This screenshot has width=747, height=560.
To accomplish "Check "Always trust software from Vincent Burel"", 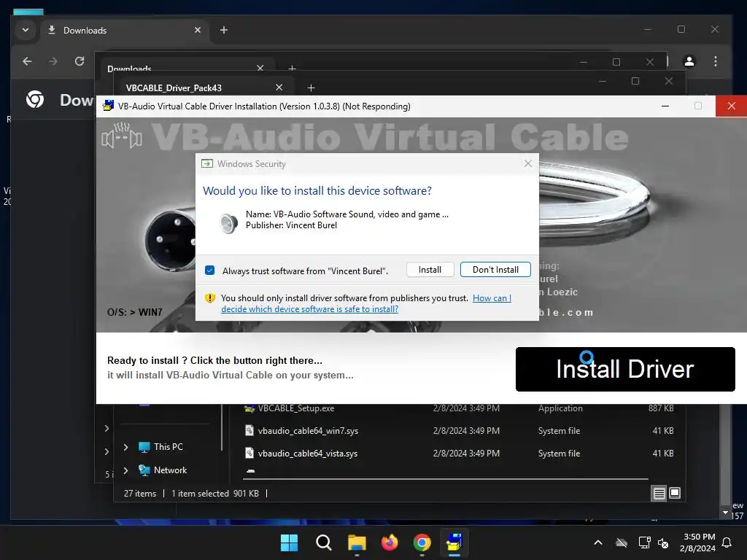I will pos(209,271).
